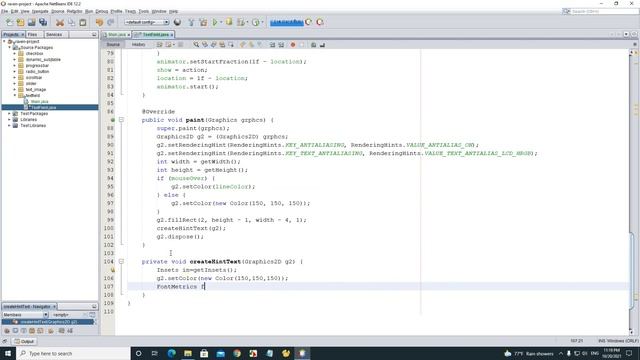
Task: Open the Edit menu
Action: pyautogui.click(x=15, y=11)
